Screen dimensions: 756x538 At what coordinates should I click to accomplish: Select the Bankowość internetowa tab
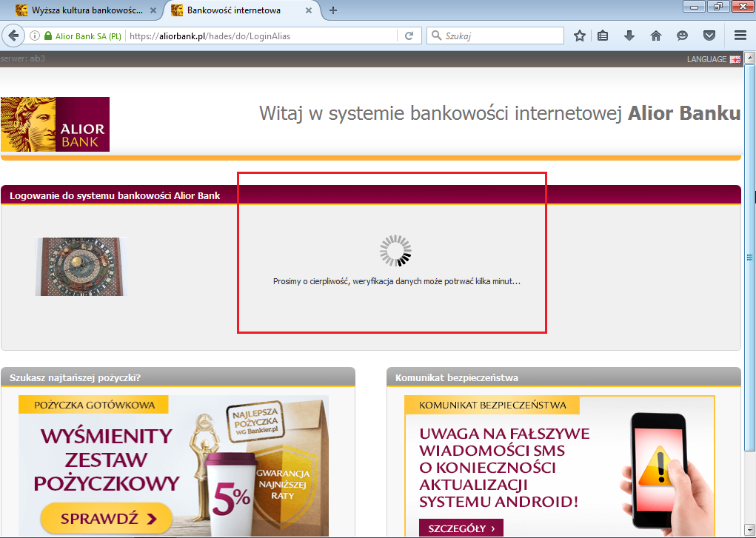pos(241,10)
